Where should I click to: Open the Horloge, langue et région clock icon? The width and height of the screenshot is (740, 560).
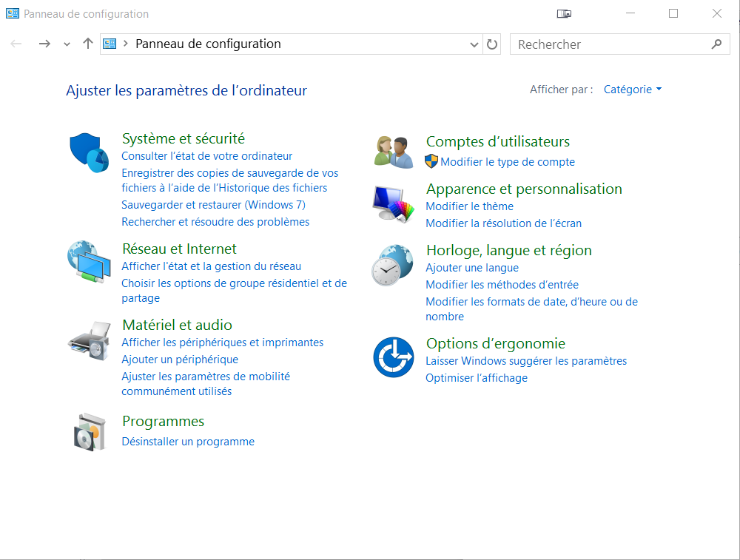coord(393,265)
